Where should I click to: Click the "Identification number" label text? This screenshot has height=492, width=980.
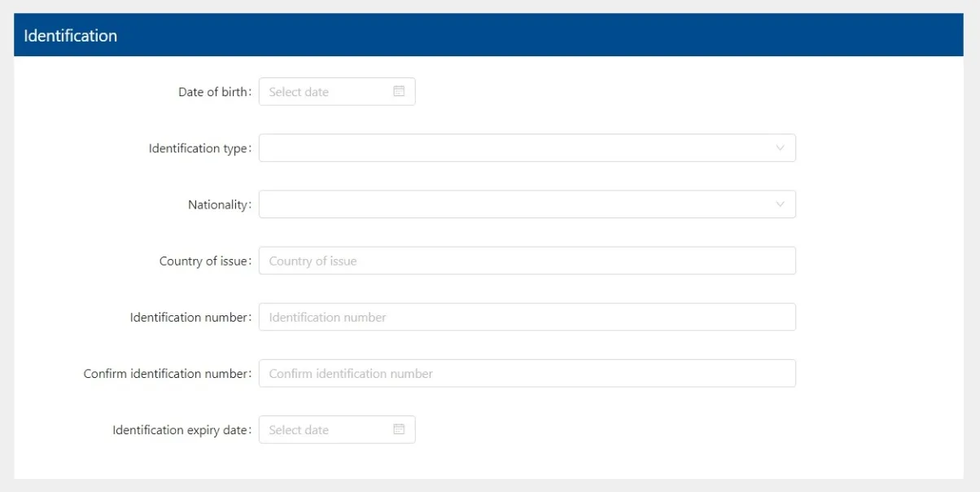188,317
